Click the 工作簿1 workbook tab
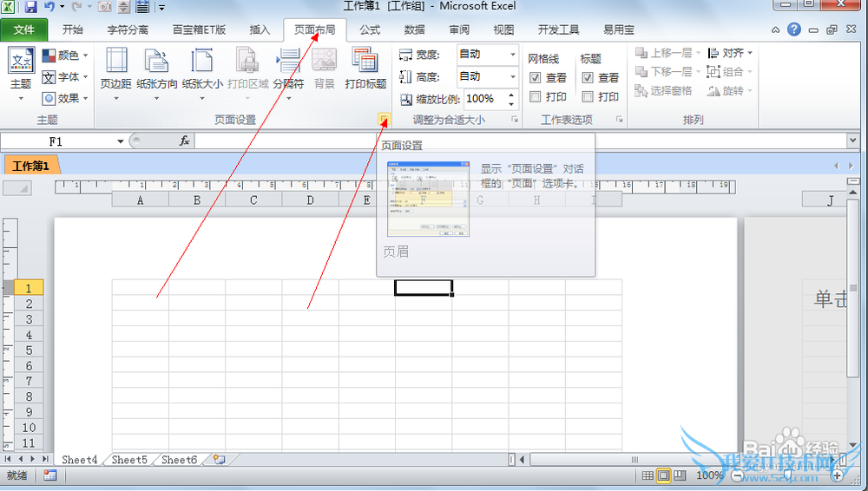The height and width of the screenshot is (491, 868). coord(31,166)
